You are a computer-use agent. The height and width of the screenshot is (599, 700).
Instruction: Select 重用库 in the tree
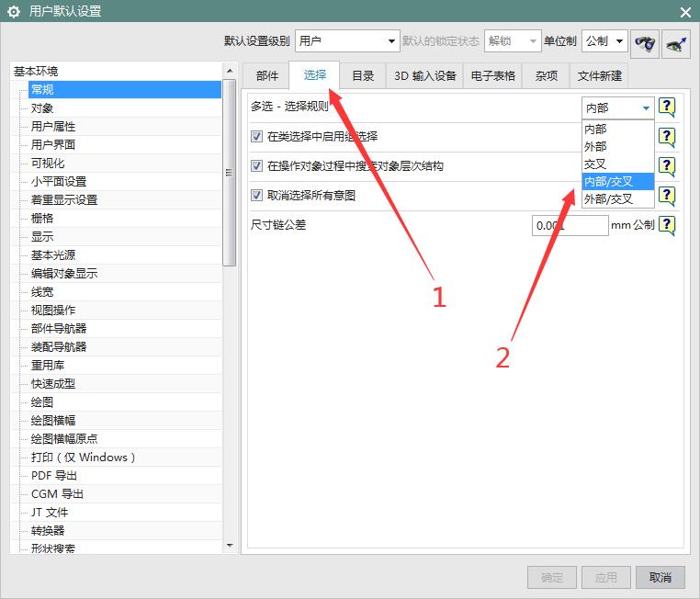pos(48,365)
